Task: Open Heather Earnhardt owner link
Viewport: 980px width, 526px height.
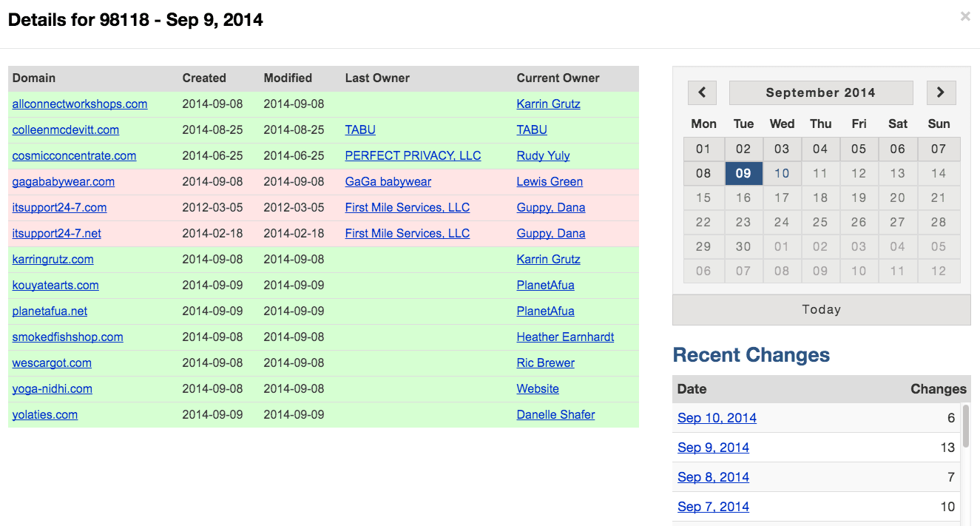Action: click(566, 337)
